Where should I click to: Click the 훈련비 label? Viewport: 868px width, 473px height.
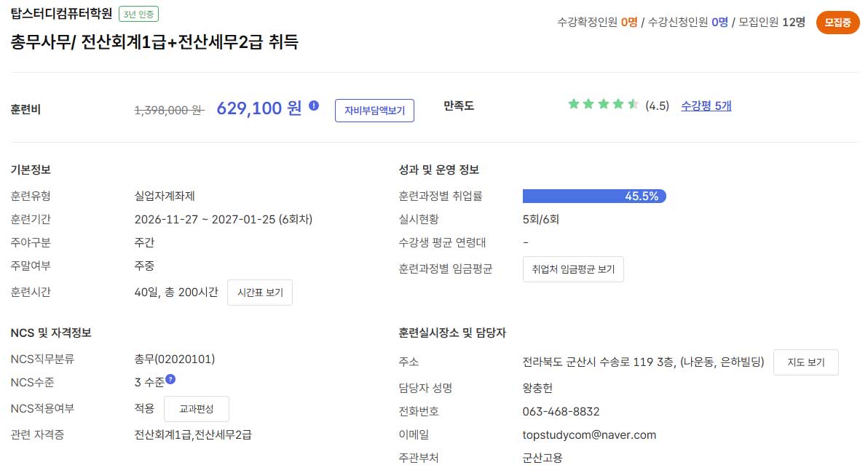click(x=25, y=110)
